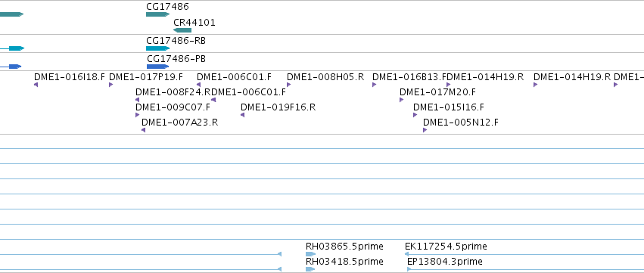
Task: Click the DME1-017M20.F marker triangle
Action: 402,100
